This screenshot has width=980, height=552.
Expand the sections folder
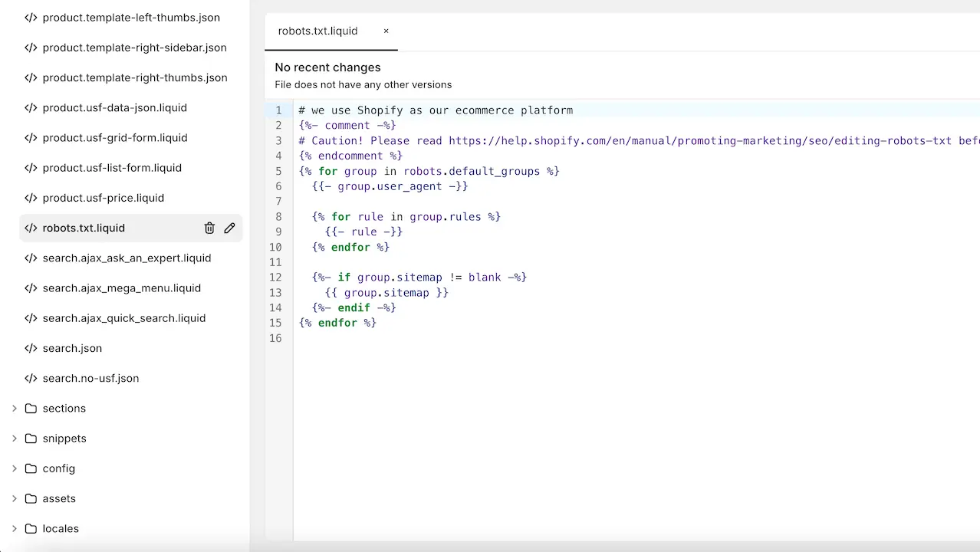pos(15,408)
